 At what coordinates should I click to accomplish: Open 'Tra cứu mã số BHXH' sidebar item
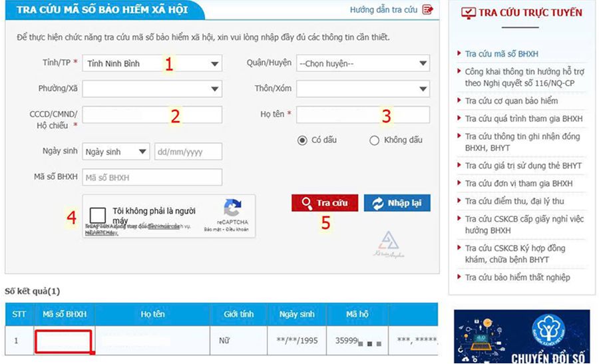[502, 54]
